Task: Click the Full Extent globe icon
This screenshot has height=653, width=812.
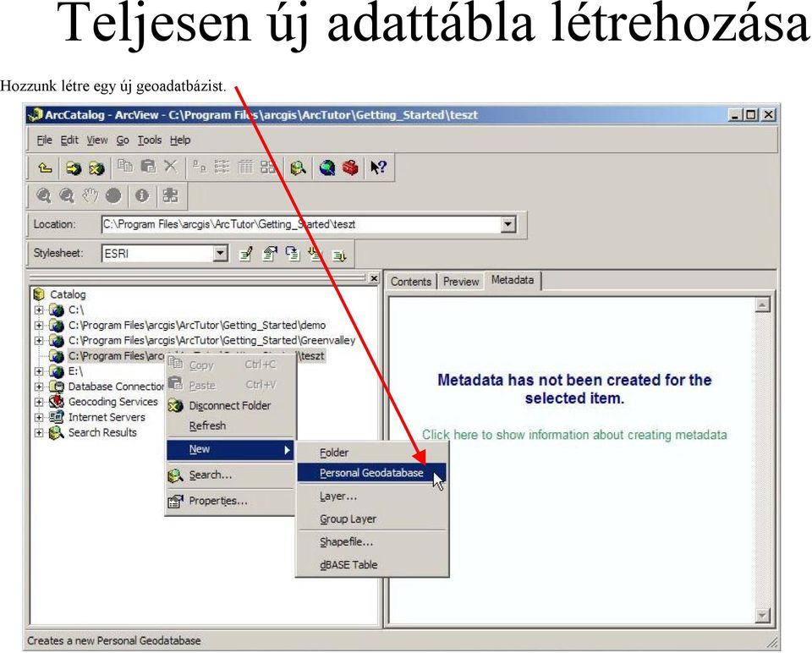Action: coord(113,195)
